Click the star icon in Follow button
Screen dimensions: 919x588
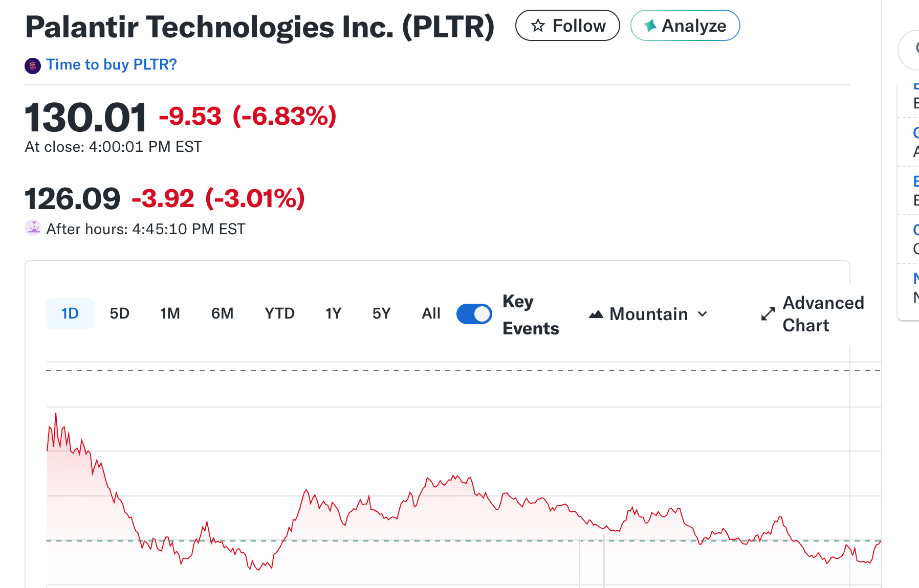(538, 26)
